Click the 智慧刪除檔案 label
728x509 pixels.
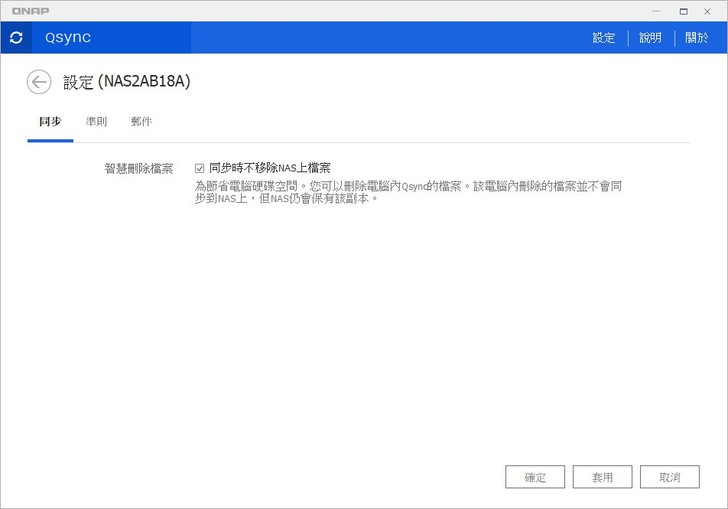[139, 168]
